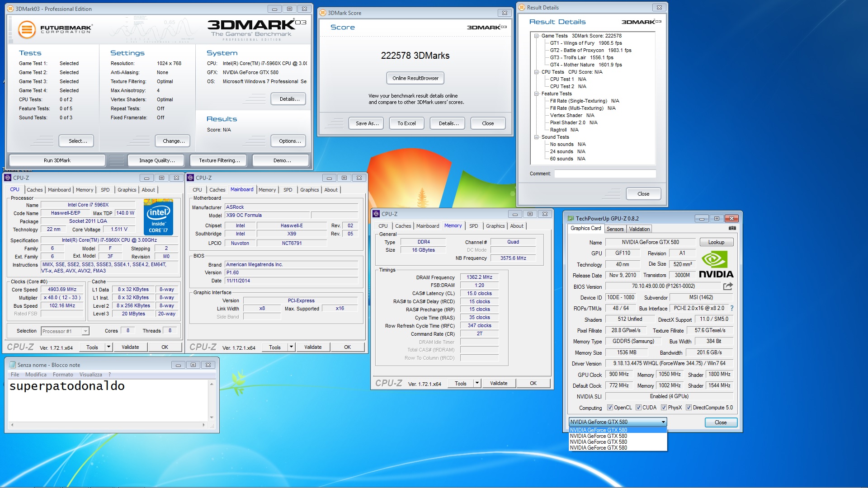Viewport: 868px width, 488px height.
Task: Collapse the Game Tests tree node
Action: 536,36
